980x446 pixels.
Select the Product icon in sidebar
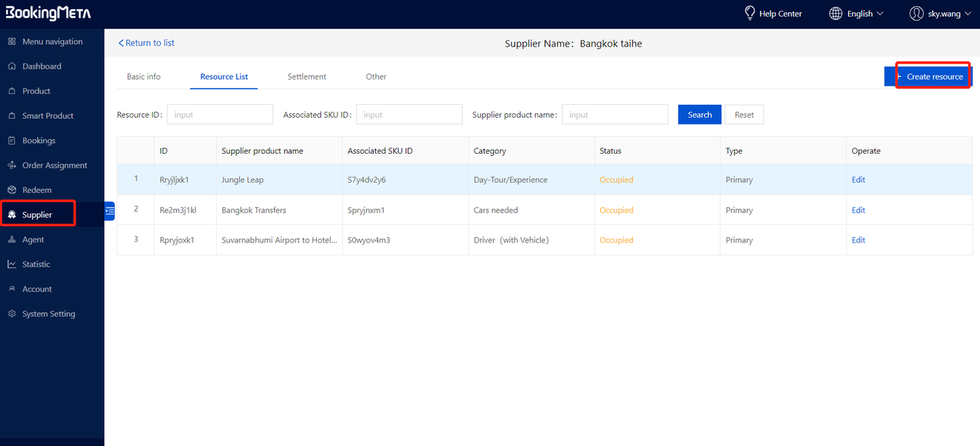click(x=11, y=90)
